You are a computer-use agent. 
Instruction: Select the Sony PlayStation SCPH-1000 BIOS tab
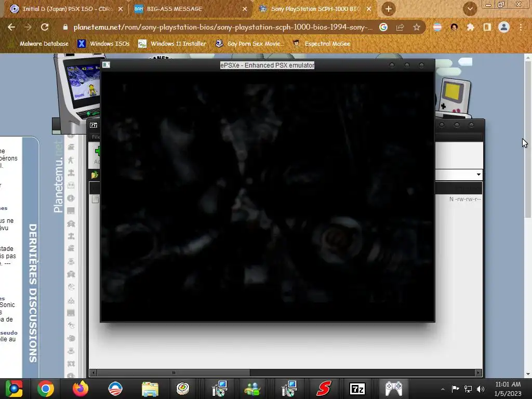coord(315,9)
